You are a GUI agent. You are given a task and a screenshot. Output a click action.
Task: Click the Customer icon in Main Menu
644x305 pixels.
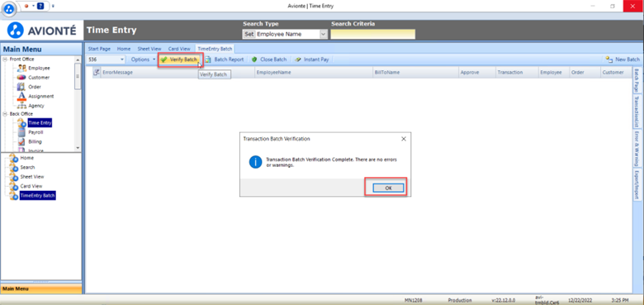tap(21, 78)
